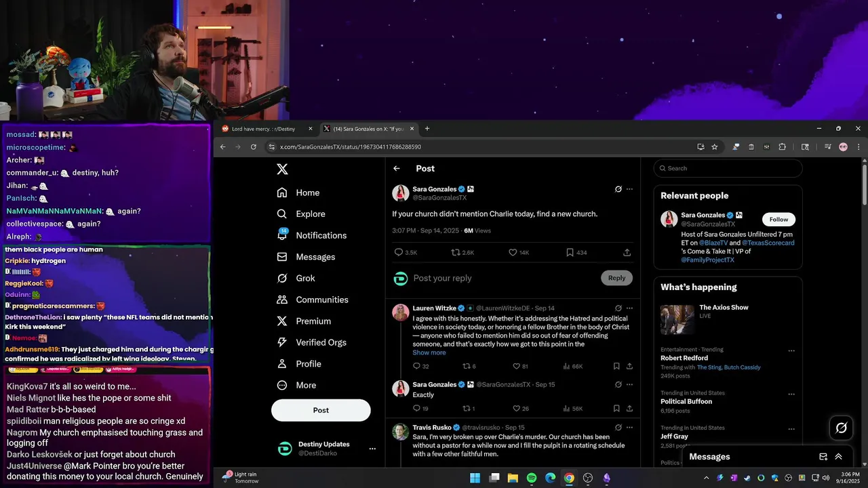Open File Explorer from the taskbar

coord(513,478)
